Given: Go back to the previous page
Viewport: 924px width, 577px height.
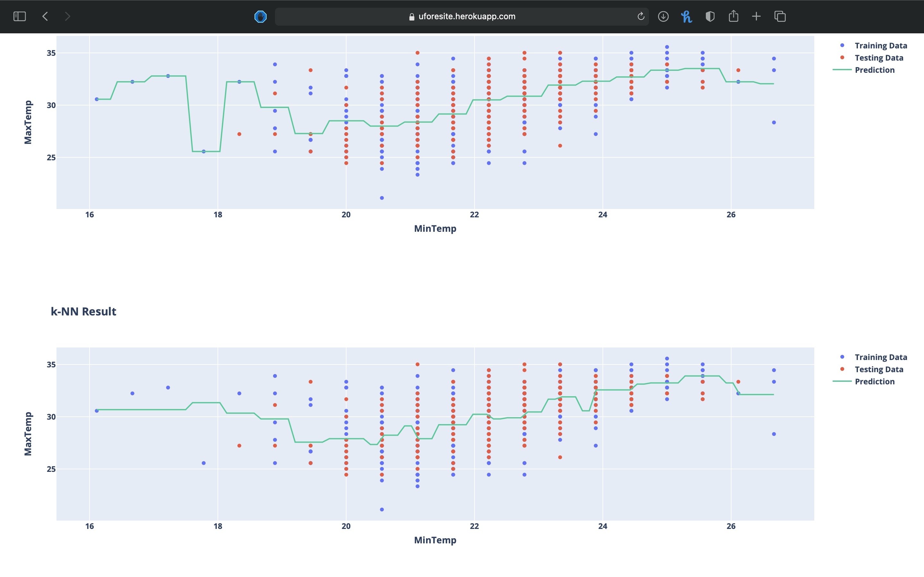Looking at the screenshot, I should click(x=45, y=16).
